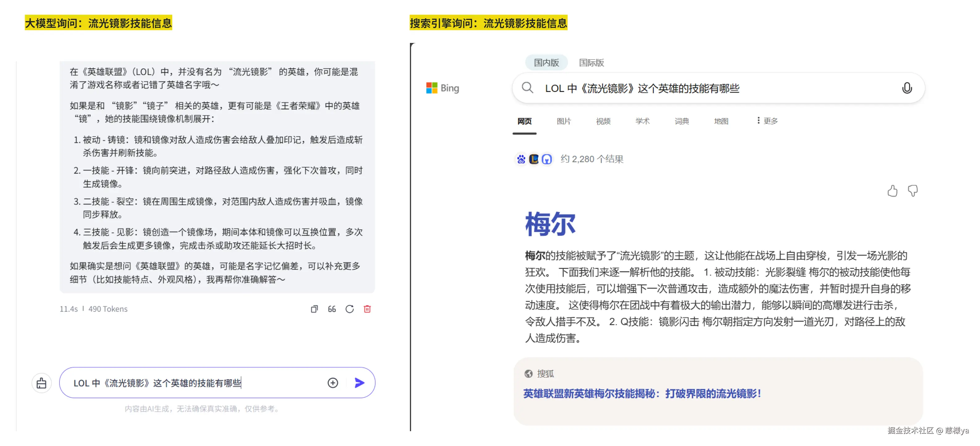Switch to the 图片 tab
Image resolution: width=980 pixels, height=446 pixels.
pyautogui.click(x=563, y=121)
